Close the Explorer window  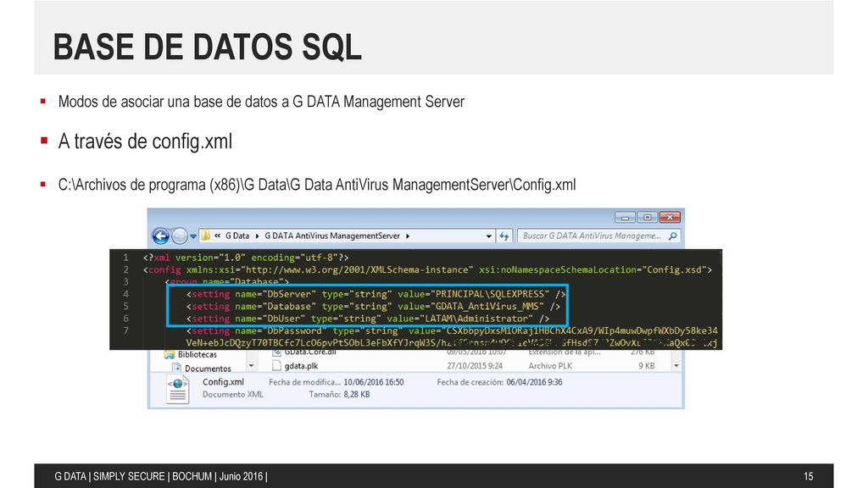[670, 218]
